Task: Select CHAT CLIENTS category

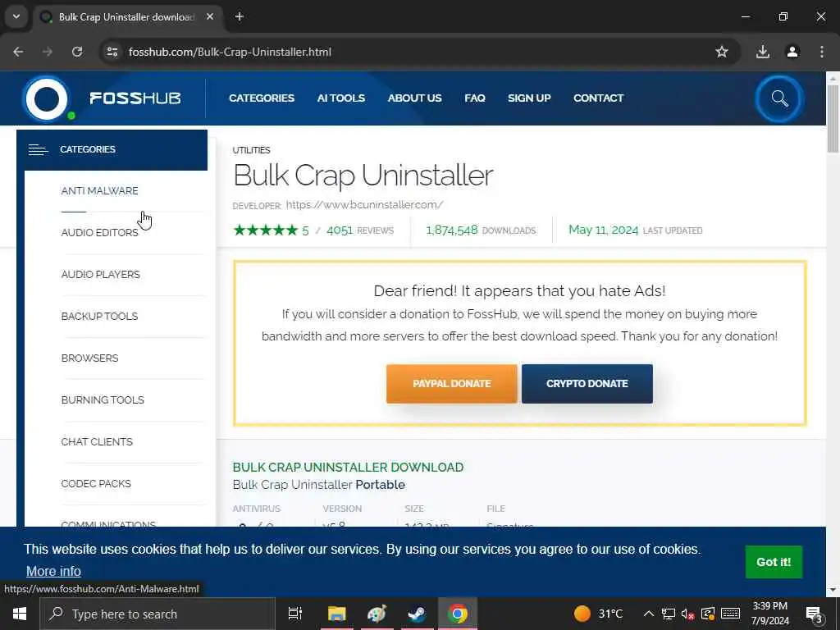Action: [97, 441]
